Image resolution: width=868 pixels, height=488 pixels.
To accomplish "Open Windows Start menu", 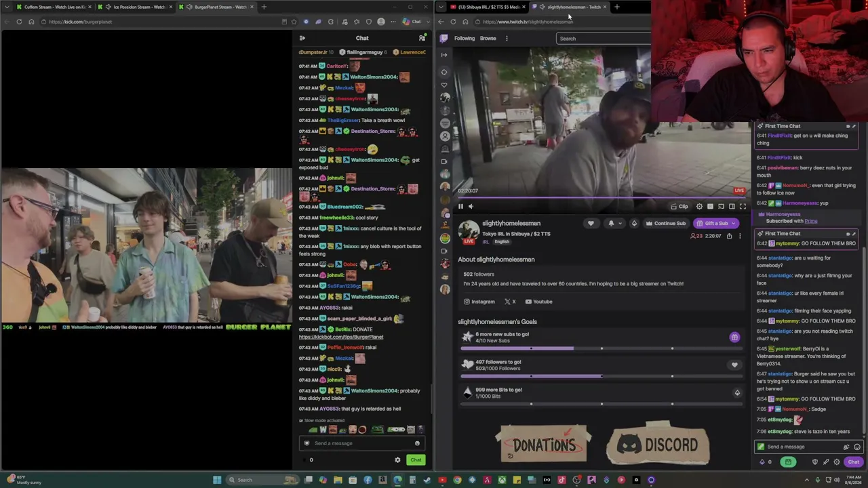I will (217, 480).
